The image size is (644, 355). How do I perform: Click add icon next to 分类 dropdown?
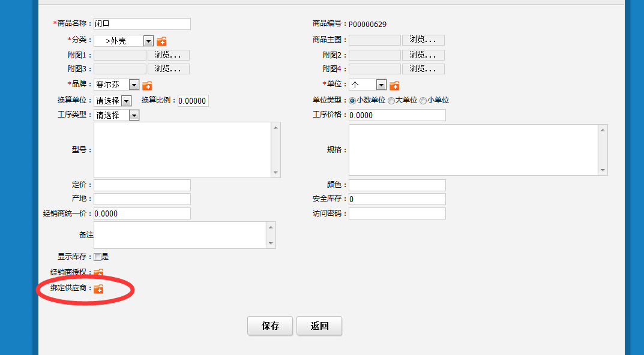point(161,41)
